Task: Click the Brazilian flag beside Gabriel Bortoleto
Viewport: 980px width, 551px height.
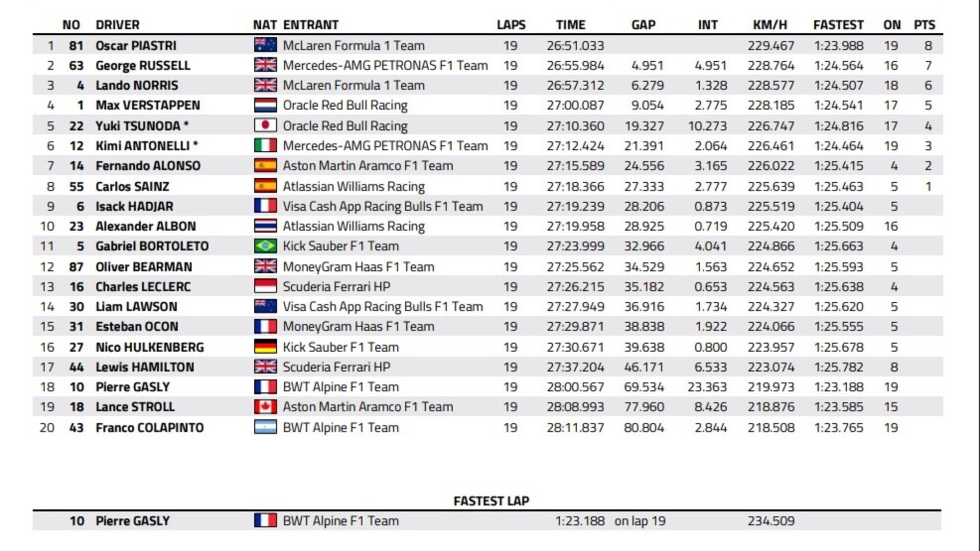Action: 265,246
